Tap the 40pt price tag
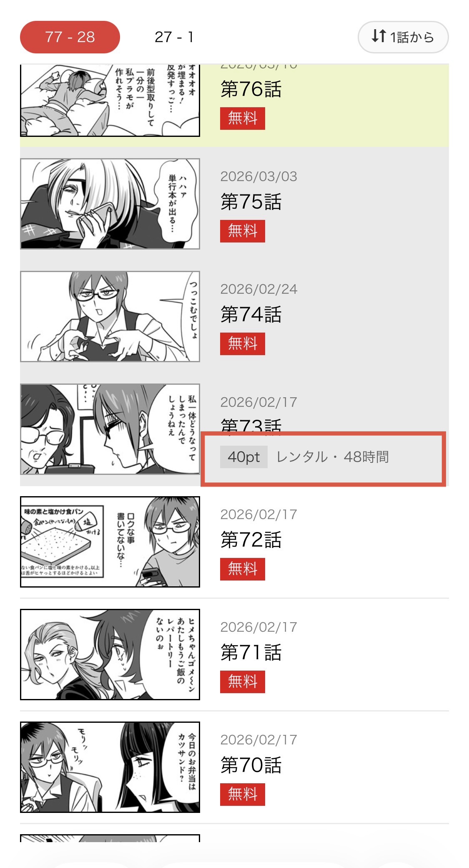This screenshot has height=868, width=469. 244,457
